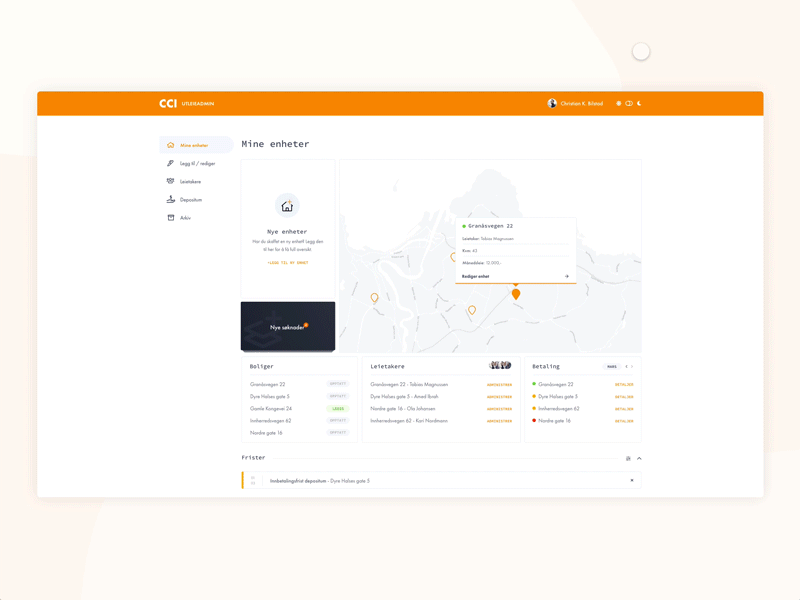The width and height of the screenshot is (800, 600).
Task: Switch to dark mode with the moon icon
Action: tap(639, 103)
